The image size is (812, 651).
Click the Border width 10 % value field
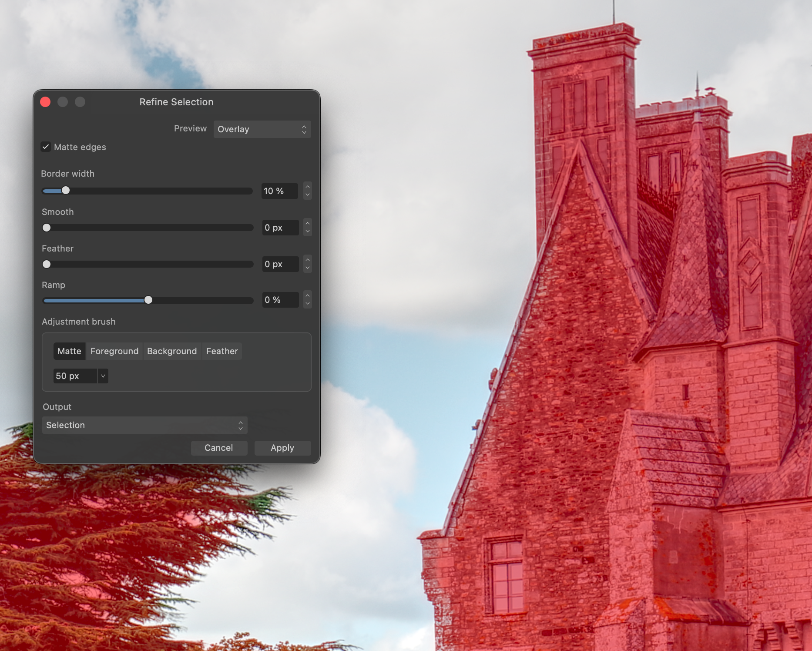280,191
